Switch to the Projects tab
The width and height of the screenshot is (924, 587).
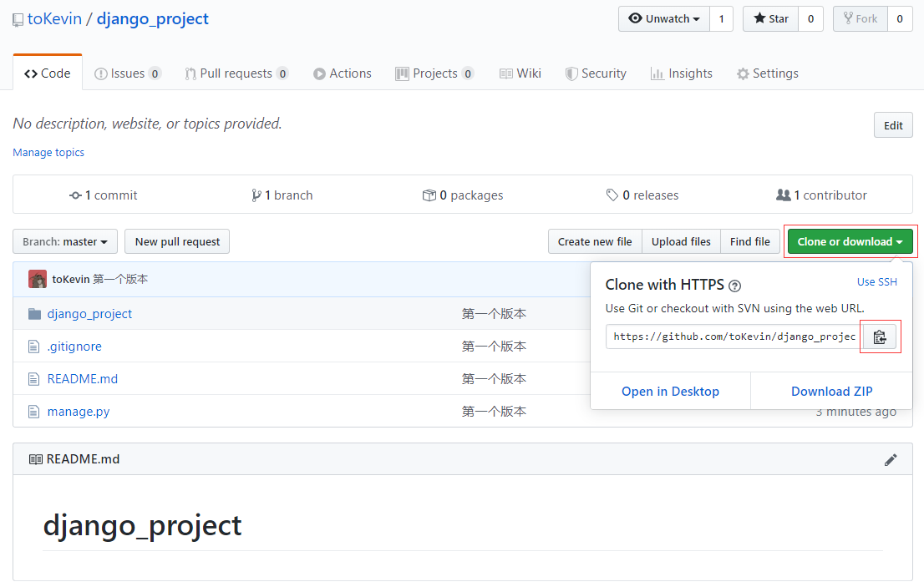pos(434,73)
